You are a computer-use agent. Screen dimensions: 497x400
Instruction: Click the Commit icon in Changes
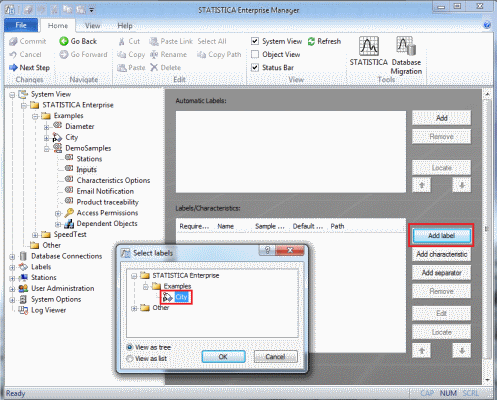(x=13, y=41)
